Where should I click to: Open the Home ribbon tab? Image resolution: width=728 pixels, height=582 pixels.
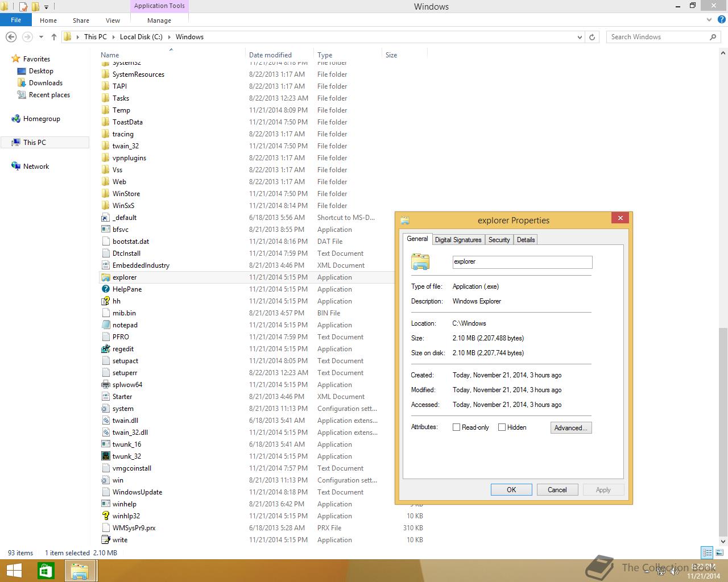point(48,20)
